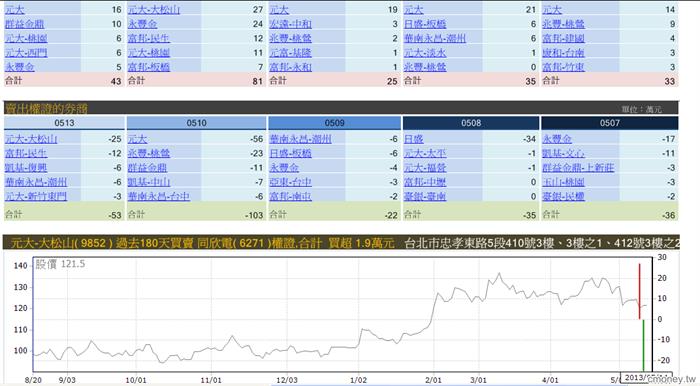Open the 群益金鼎-上新莊 broker link
Image resolution: width=700 pixels, height=386 pixels.
tap(579, 168)
